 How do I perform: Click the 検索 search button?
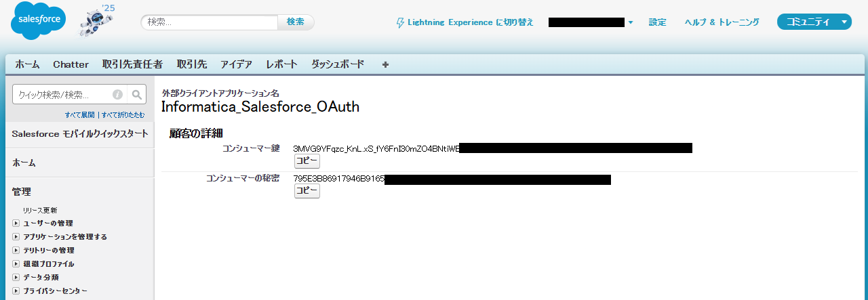pos(296,22)
